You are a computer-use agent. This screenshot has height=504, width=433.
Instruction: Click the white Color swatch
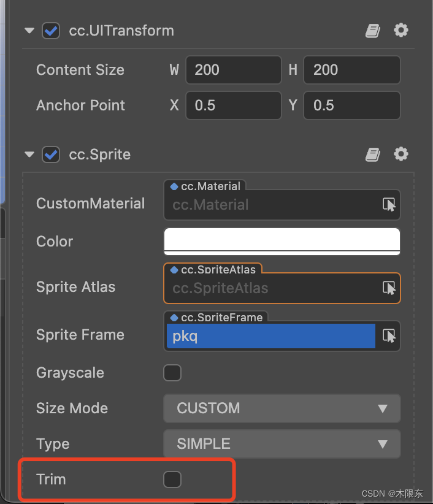pyautogui.click(x=282, y=241)
